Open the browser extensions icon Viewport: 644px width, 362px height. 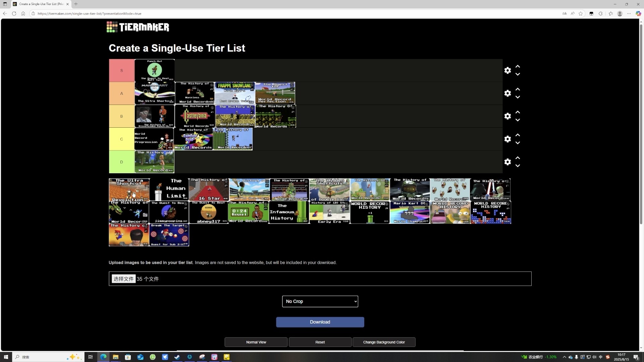[x=600, y=14]
